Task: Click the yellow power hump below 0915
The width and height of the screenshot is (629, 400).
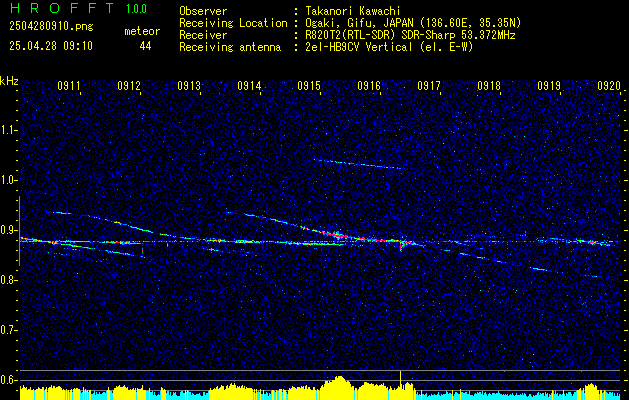Action: coord(339,387)
